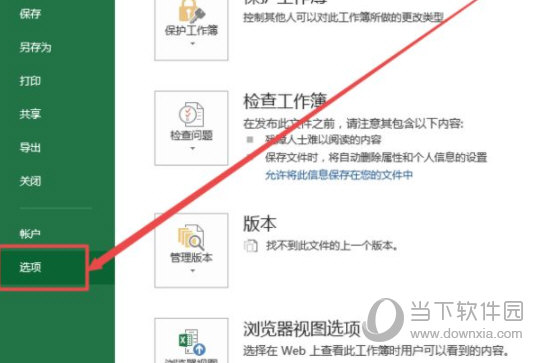547x363 pixels.
Task: Open the 帐户 (Account) page
Action: coord(30,233)
